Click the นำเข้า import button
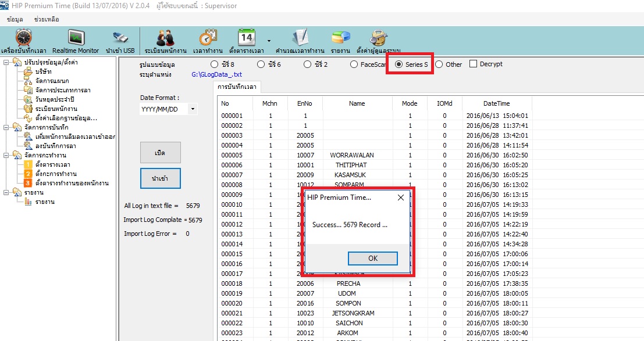 [x=160, y=178]
